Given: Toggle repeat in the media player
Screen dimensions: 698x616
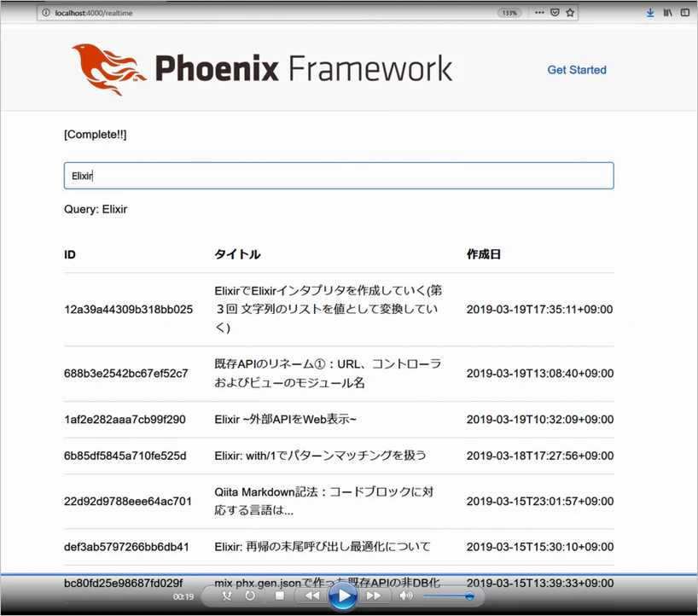Looking at the screenshot, I should (250, 596).
